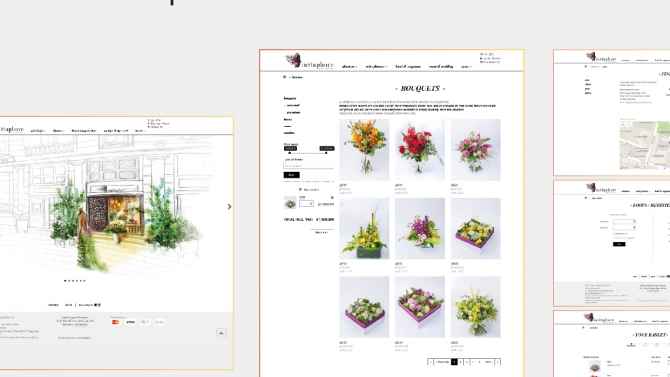Open the orange bouquet product thumbnail
The width and height of the screenshot is (670, 377).
pos(364,150)
